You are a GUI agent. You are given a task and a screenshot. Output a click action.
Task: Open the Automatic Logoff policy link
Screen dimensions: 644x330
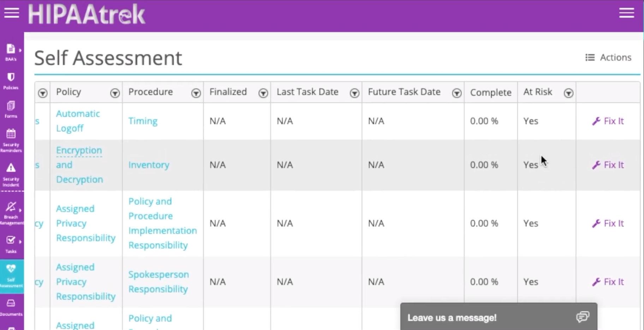coord(78,121)
